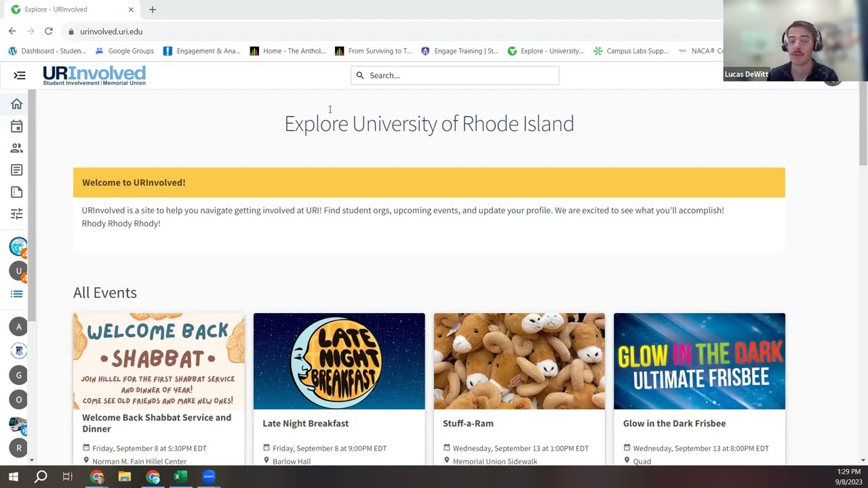Reload the page in Chrome

49,31
